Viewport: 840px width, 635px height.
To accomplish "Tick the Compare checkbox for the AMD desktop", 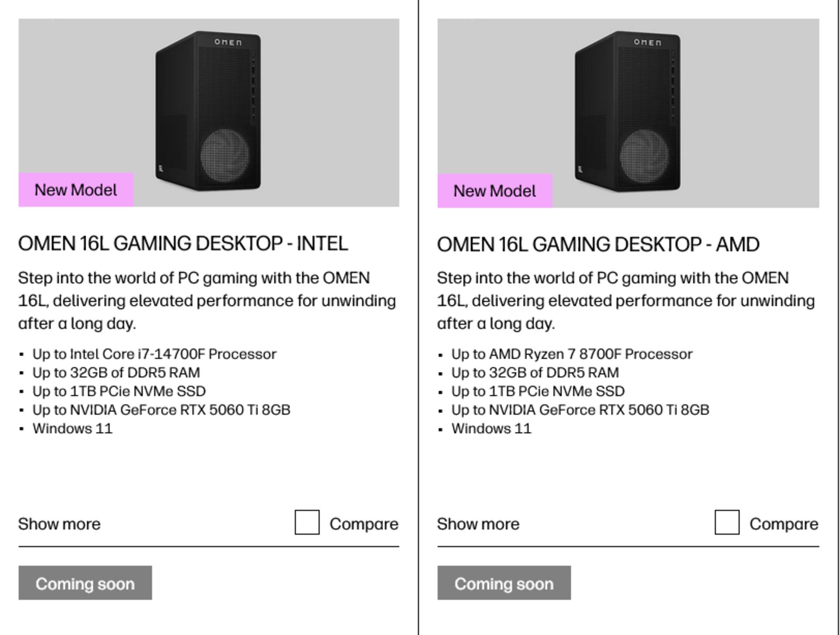I will 727,522.
